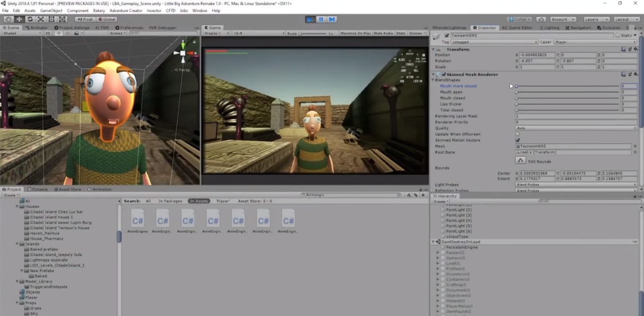Pause the game with Pause button
644x316 pixels.
pyautogui.click(x=321, y=19)
